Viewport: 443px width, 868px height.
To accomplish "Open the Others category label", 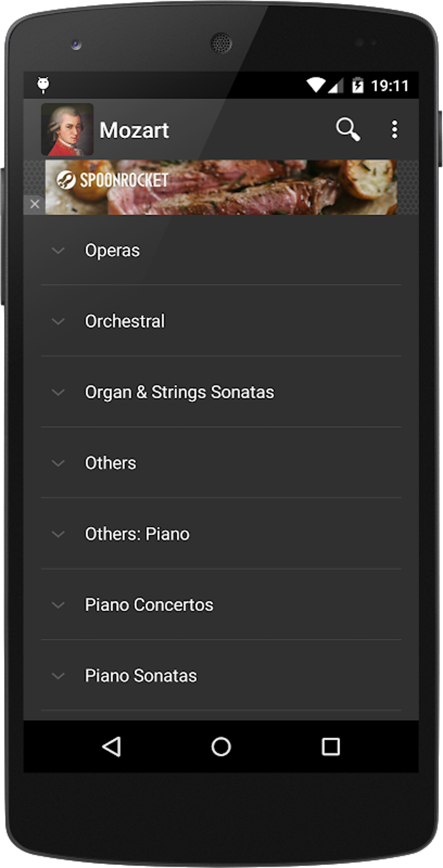I will pyautogui.click(x=110, y=463).
